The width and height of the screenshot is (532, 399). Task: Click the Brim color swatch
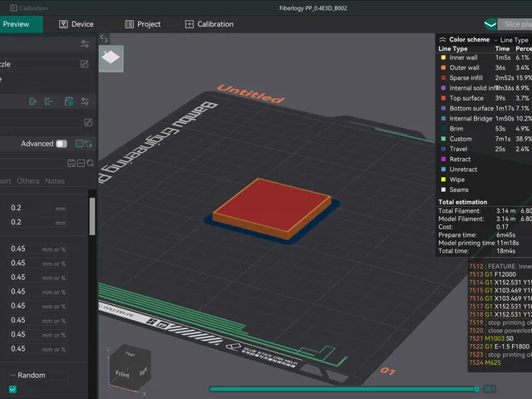443,129
